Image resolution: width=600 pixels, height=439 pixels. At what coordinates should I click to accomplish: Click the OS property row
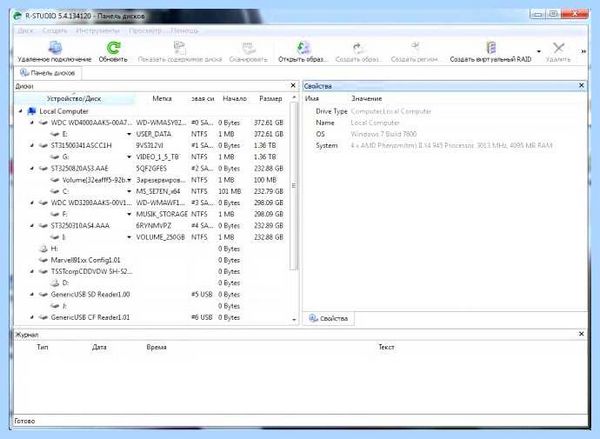[444, 134]
